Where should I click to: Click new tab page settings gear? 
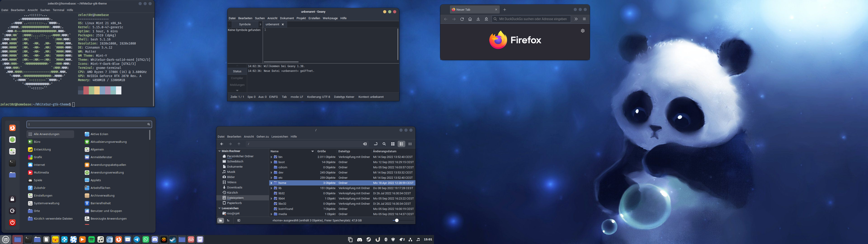coord(583,31)
